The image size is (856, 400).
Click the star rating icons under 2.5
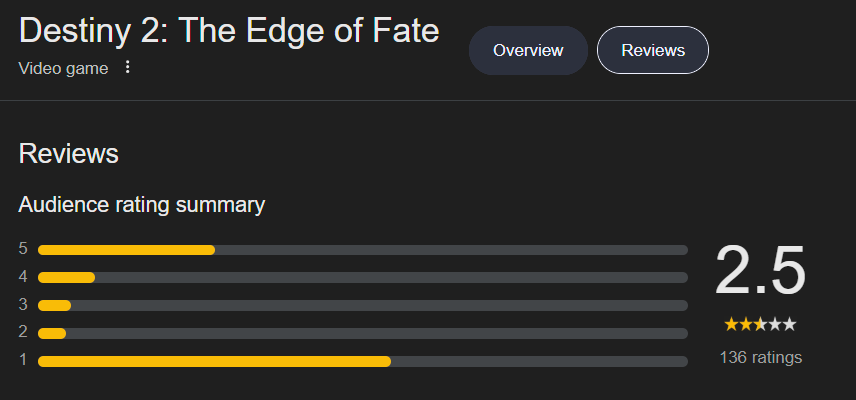pyautogui.click(x=760, y=325)
